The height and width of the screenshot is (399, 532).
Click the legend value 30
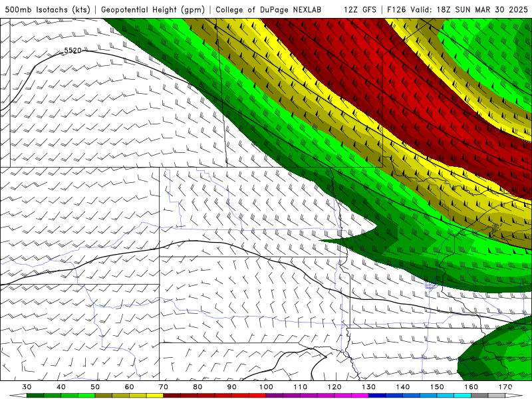(x=27, y=387)
